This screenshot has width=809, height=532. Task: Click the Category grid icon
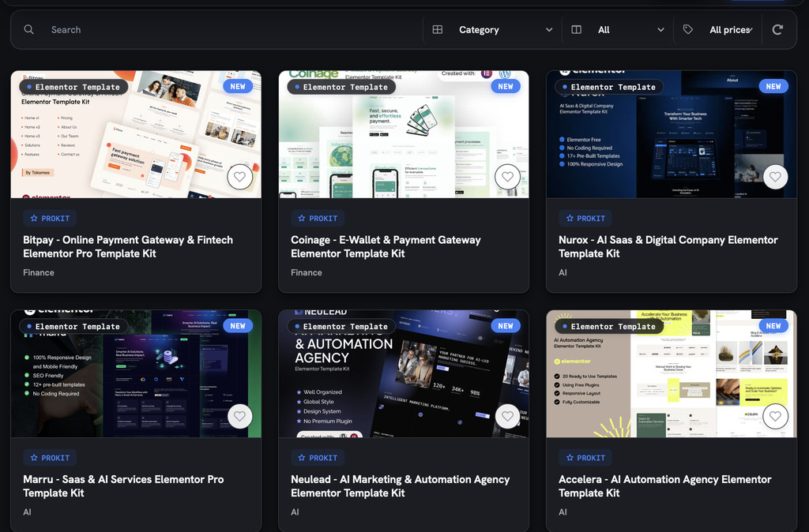tap(438, 30)
